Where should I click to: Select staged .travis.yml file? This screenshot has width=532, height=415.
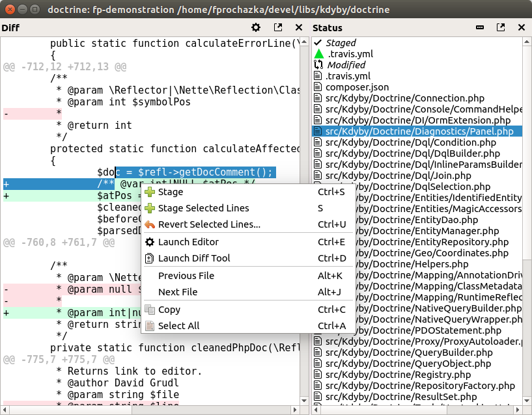[x=349, y=54]
